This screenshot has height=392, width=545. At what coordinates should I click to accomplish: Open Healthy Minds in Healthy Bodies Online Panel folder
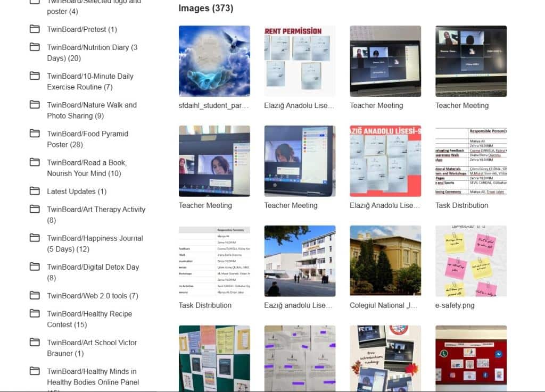click(x=93, y=377)
